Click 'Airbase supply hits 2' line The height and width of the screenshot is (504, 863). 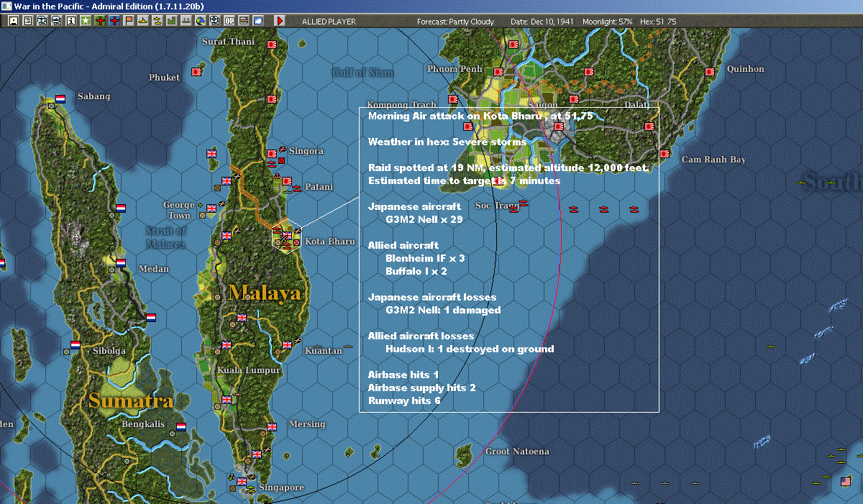click(x=421, y=388)
